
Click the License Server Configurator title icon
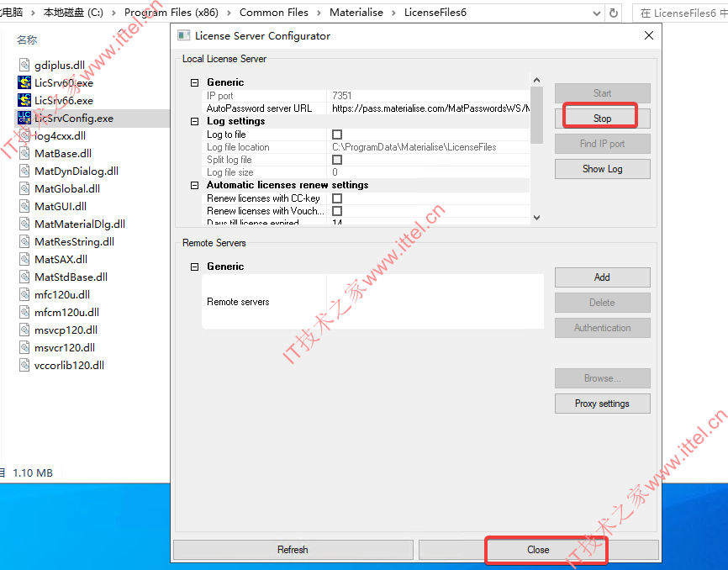pos(184,36)
